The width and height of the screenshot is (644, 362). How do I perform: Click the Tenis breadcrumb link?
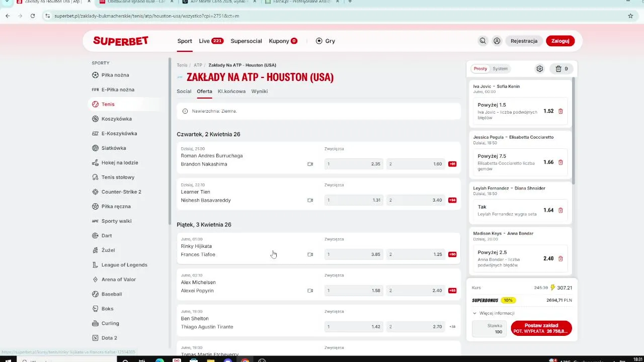pos(182,65)
